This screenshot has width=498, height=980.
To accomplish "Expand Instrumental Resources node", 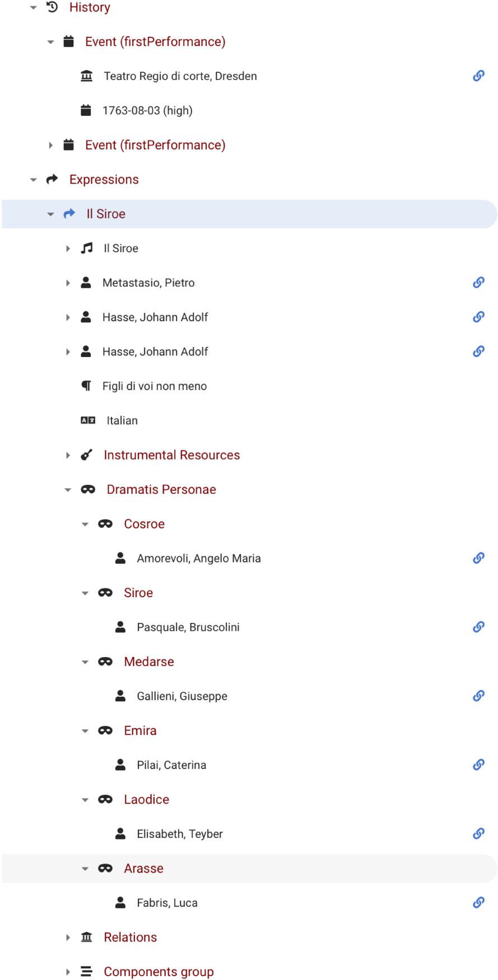I will [68, 455].
